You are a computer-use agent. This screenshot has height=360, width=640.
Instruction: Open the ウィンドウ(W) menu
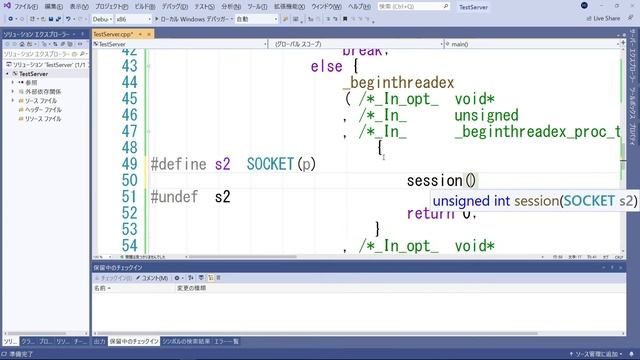(x=327, y=7)
